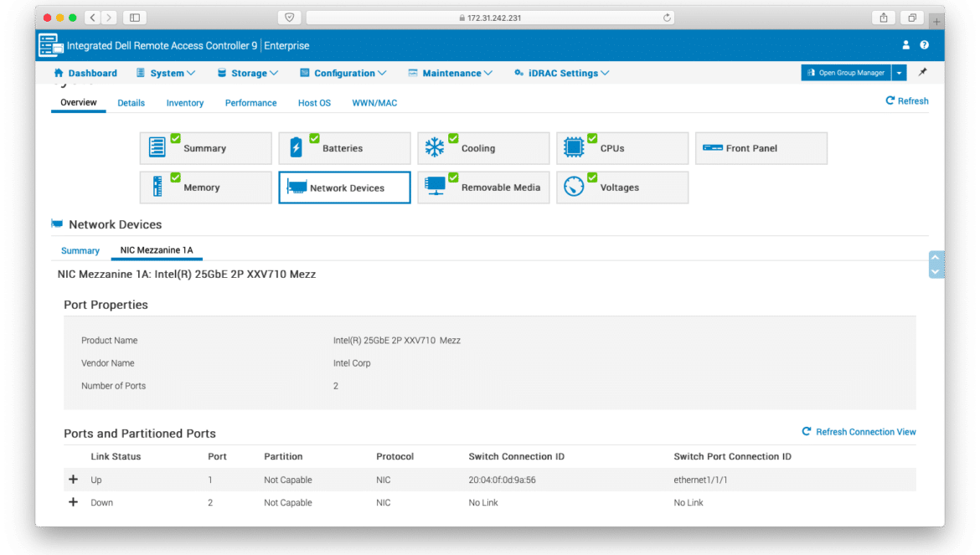The height and width of the screenshot is (555, 980).
Task: Expand the port 2 Down row
Action: pos(73,502)
